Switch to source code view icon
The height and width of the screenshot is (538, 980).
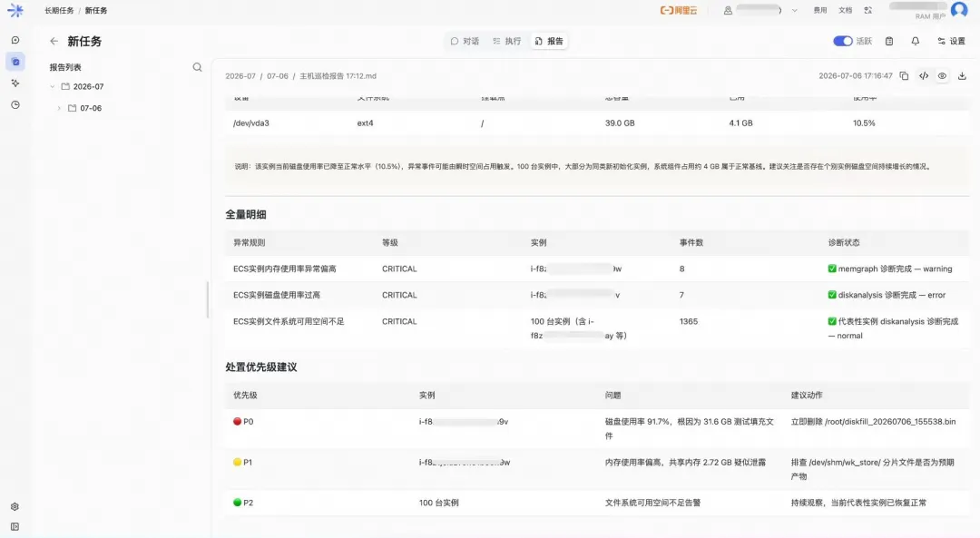coord(924,75)
